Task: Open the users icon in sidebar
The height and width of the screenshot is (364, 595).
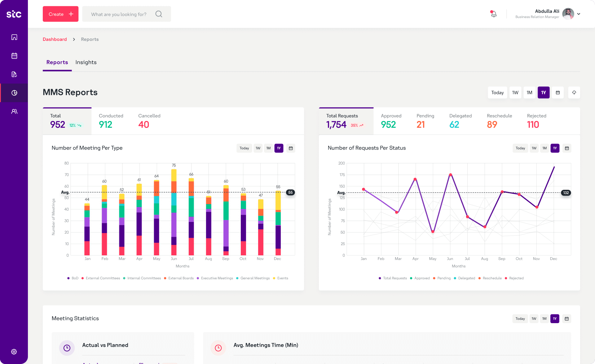Action: click(x=14, y=111)
